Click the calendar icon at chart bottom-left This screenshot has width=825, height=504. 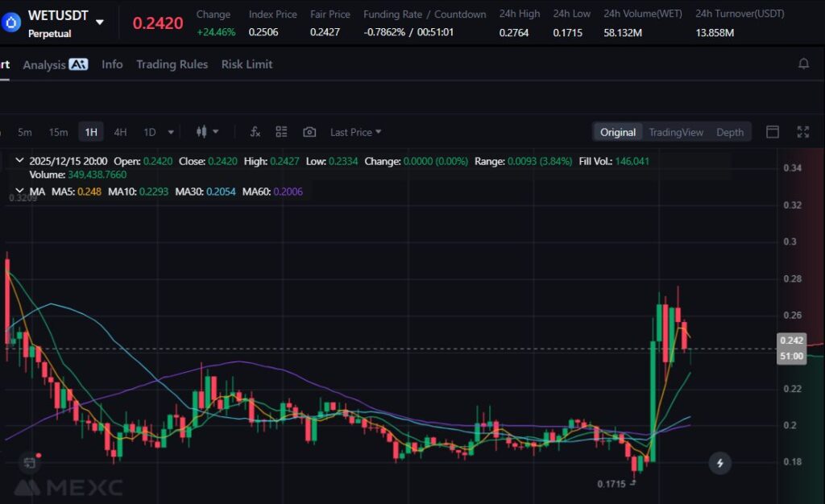click(x=30, y=463)
